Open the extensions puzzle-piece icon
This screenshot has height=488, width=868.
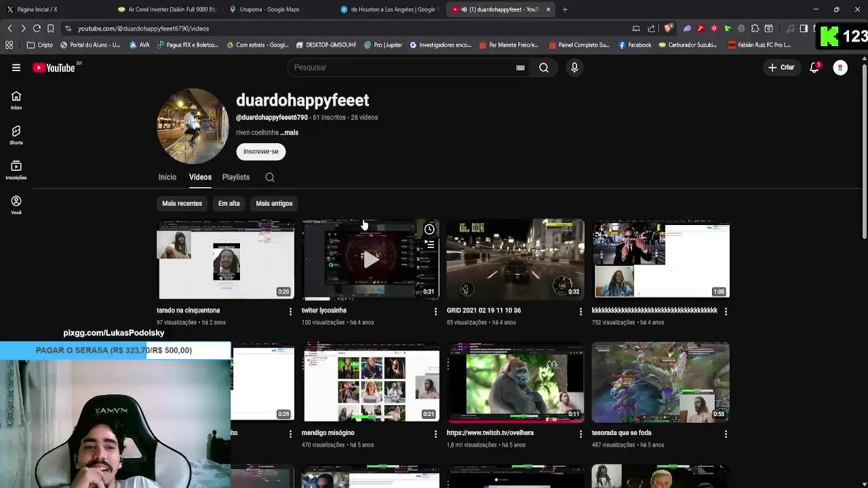click(755, 28)
